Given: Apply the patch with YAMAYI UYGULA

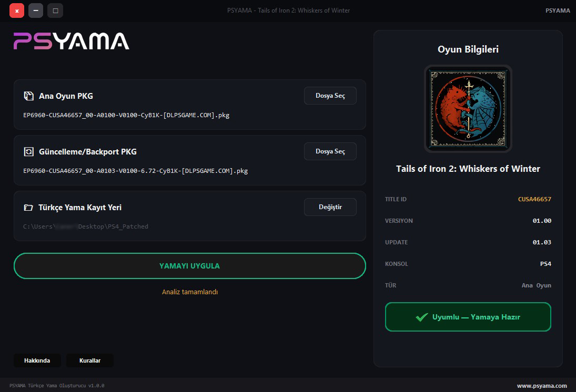Looking at the screenshot, I should point(189,266).
